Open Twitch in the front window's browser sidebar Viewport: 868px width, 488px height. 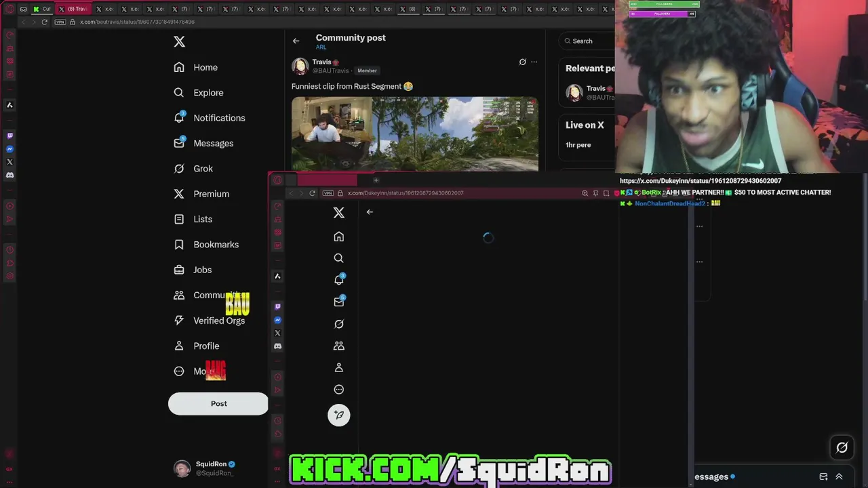pos(277,307)
